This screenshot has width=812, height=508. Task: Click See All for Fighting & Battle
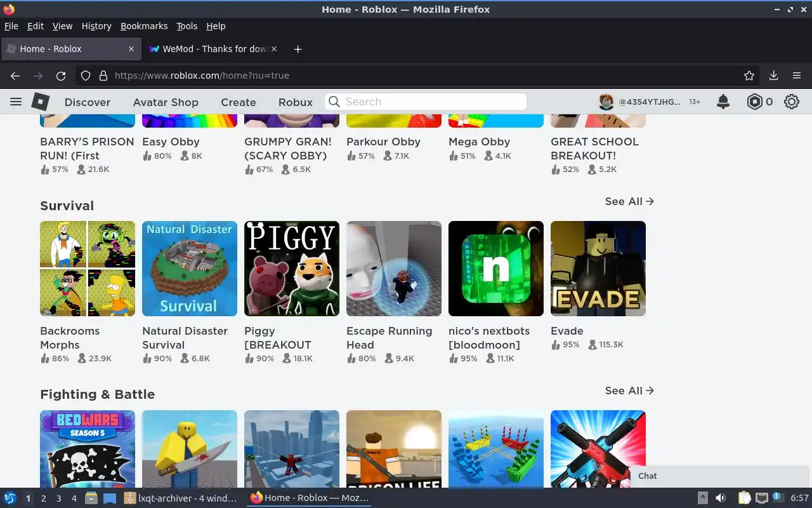tap(629, 391)
